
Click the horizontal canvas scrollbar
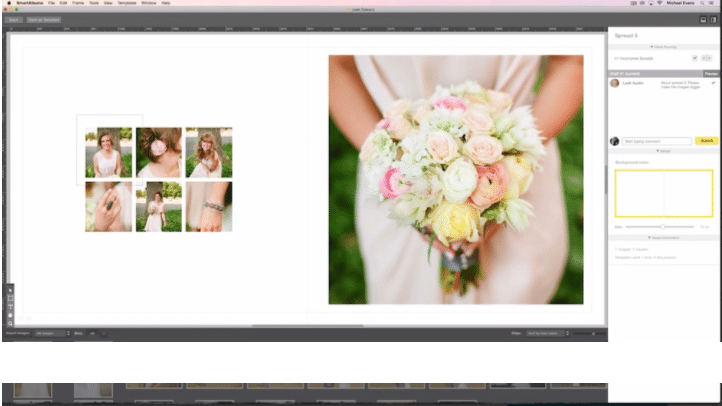[308, 326]
